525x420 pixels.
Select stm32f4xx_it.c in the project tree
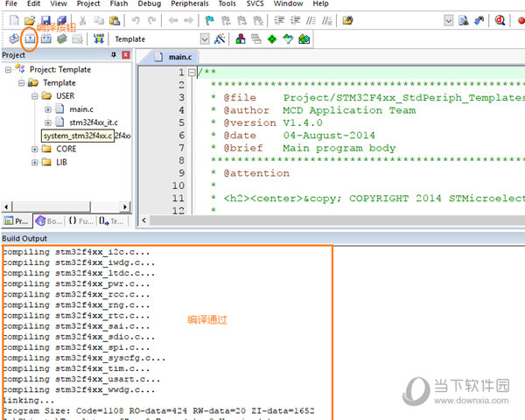(x=94, y=122)
